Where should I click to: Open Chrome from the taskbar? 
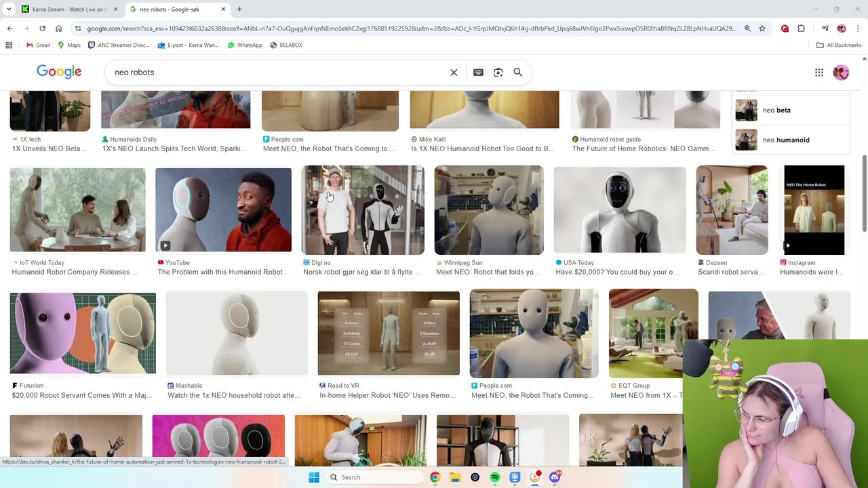tap(435, 477)
